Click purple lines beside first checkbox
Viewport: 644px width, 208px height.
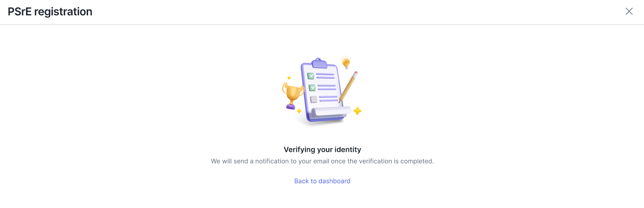[x=325, y=76]
